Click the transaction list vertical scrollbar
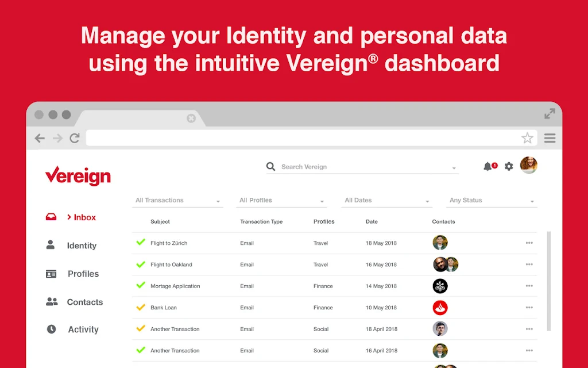This screenshot has height=368, width=588. [548, 281]
